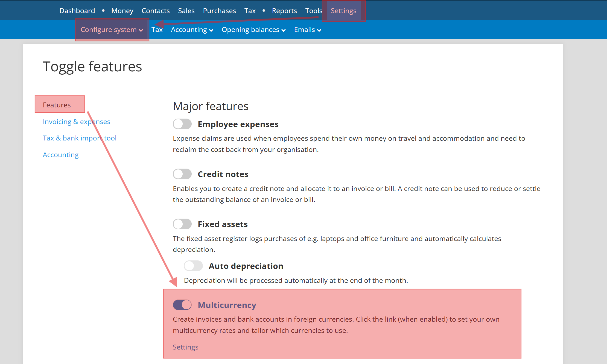Go to the Money menu
The height and width of the screenshot is (364, 607).
pos(122,11)
